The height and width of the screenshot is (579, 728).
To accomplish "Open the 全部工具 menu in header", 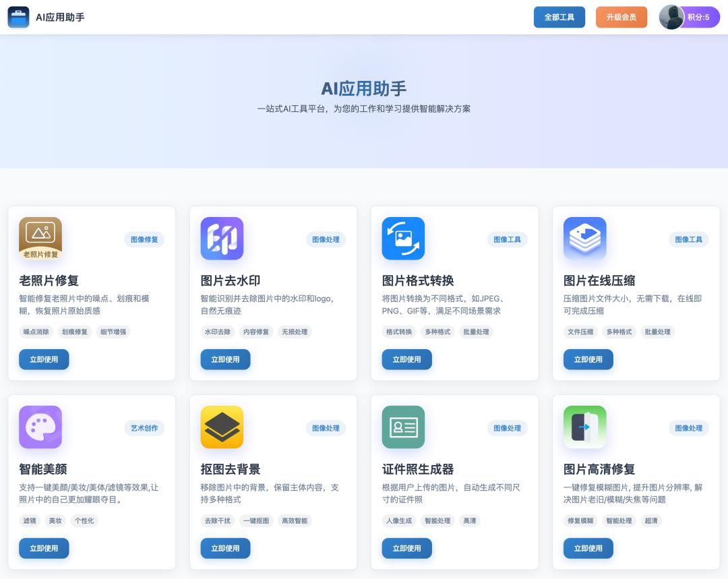I will pos(559,17).
